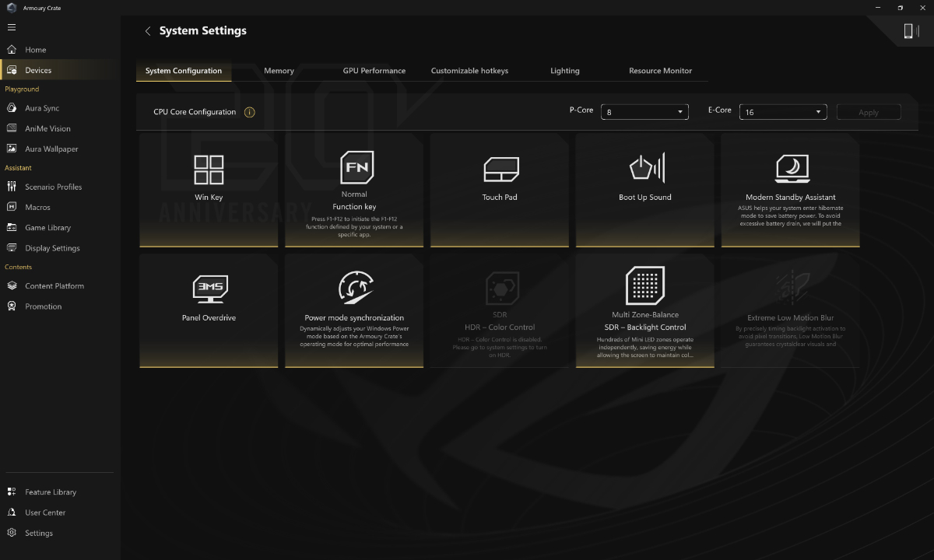
Task: Open the E-Core dropdown
Action: 783,112
